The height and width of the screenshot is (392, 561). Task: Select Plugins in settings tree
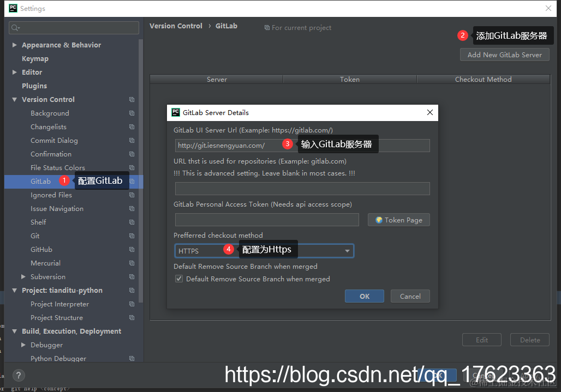coord(34,86)
